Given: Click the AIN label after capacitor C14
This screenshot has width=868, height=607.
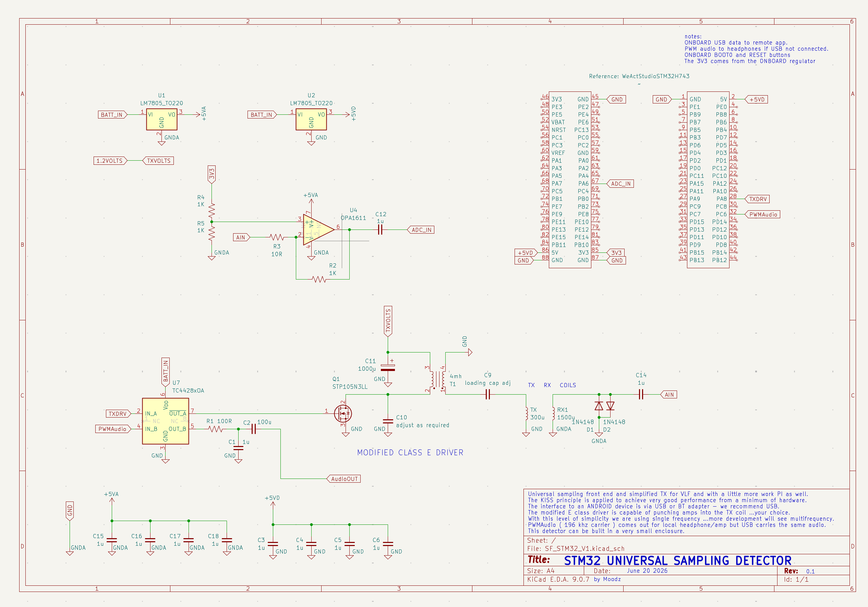Looking at the screenshot, I should (x=668, y=394).
